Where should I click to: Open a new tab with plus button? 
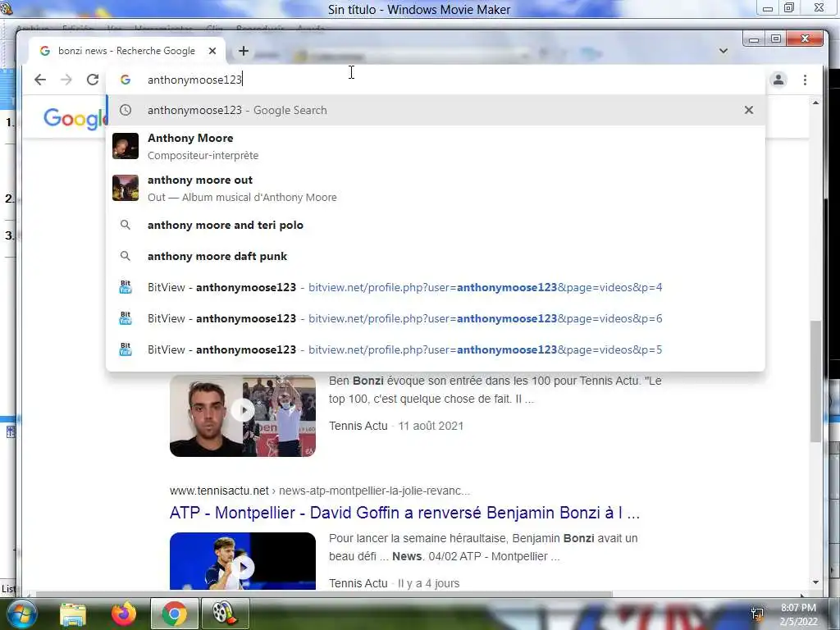tap(244, 51)
